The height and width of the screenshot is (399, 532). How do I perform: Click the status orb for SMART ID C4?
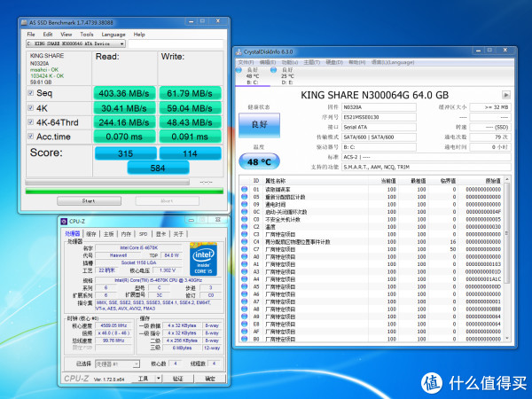tap(245, 241)
